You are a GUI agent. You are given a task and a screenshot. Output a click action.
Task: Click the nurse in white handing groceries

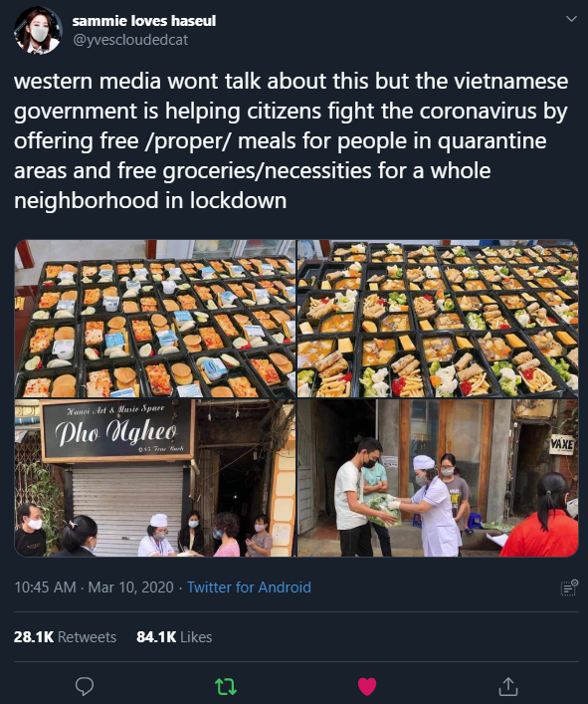(x=431, y=508)
